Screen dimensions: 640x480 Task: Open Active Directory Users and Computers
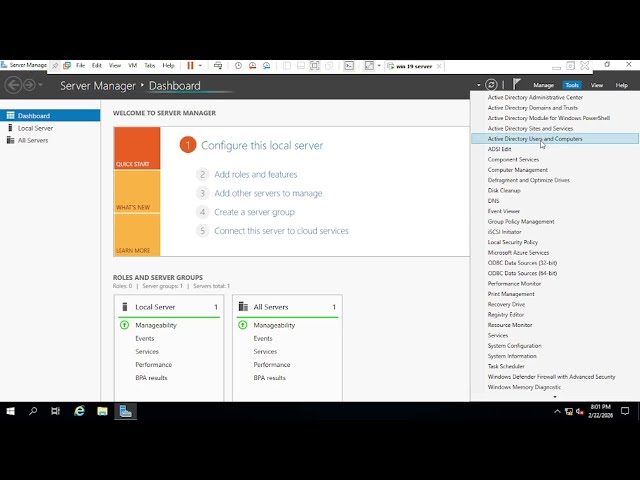[555, 139]
